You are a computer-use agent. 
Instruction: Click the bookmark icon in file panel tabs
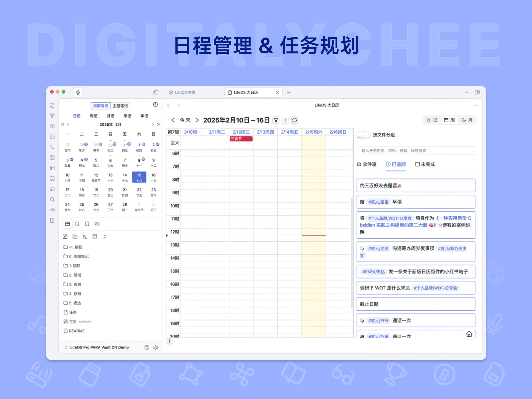point(87,224)
